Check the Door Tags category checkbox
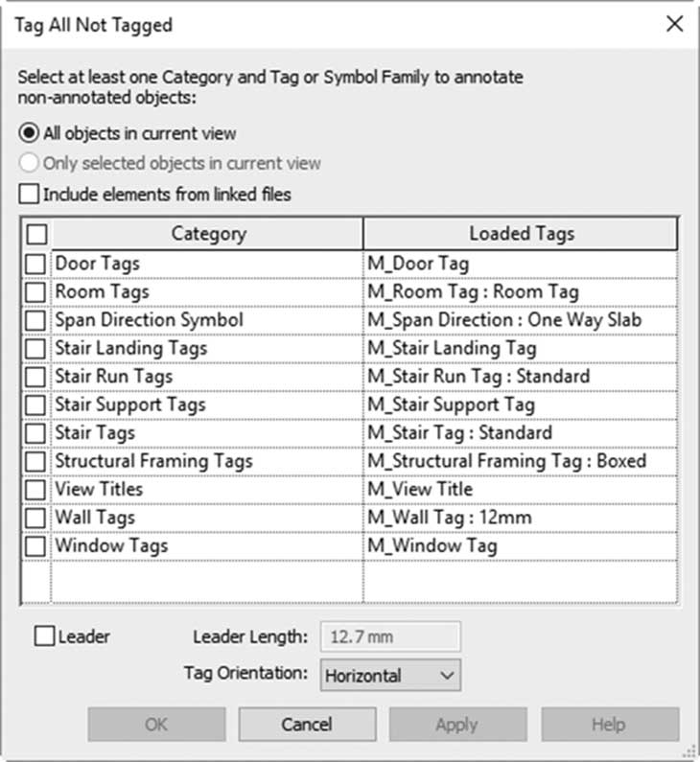Image resolution: width=700 pixels, height=762 pixels. point(35,265)
